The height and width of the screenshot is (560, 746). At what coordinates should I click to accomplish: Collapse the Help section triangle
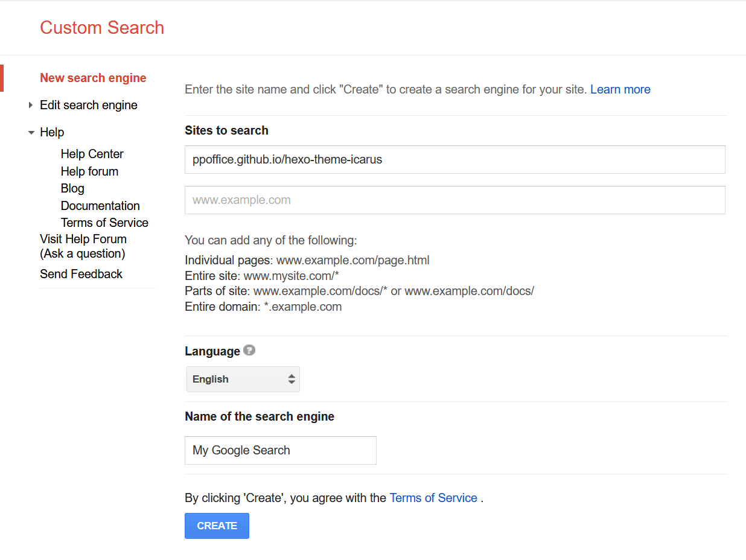(x=31, y=133)
